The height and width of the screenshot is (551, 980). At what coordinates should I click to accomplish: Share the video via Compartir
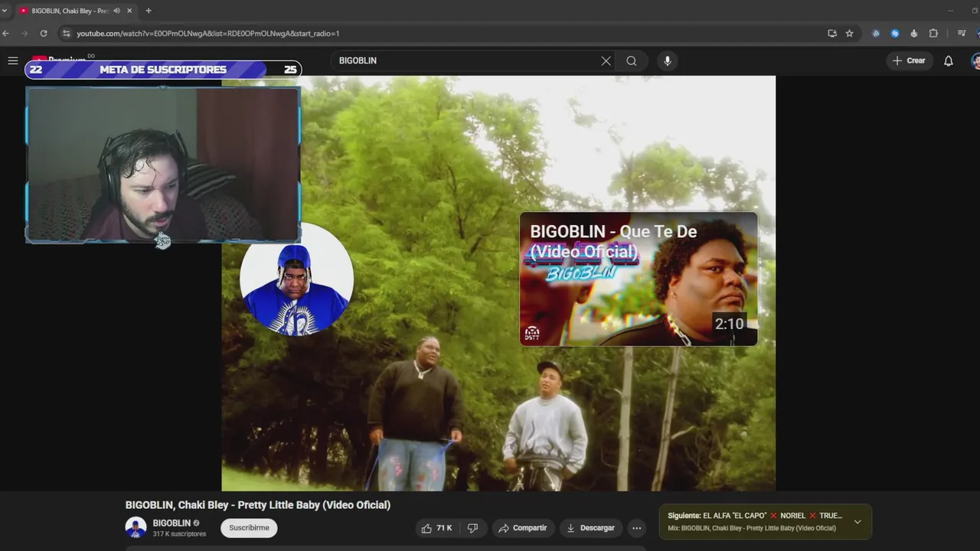[522, 528]
